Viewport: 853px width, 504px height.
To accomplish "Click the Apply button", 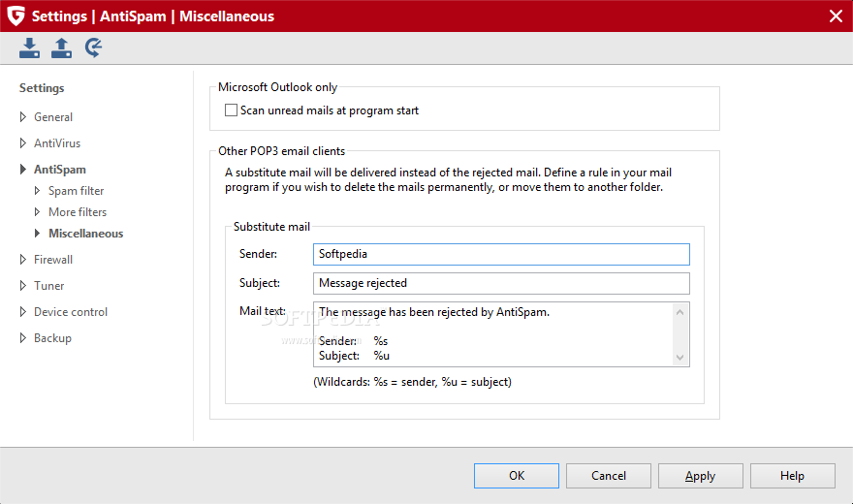I will (x=700, y=476).
